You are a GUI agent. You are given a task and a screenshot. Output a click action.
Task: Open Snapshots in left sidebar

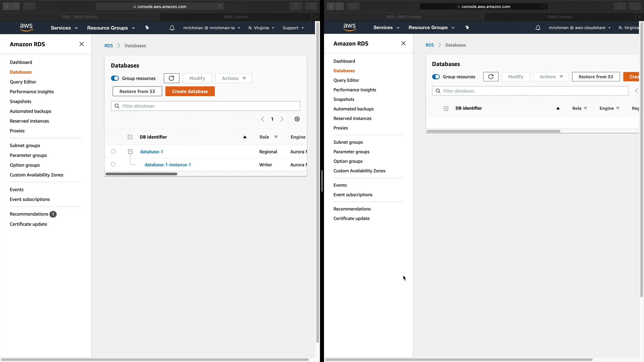(20, 101)
